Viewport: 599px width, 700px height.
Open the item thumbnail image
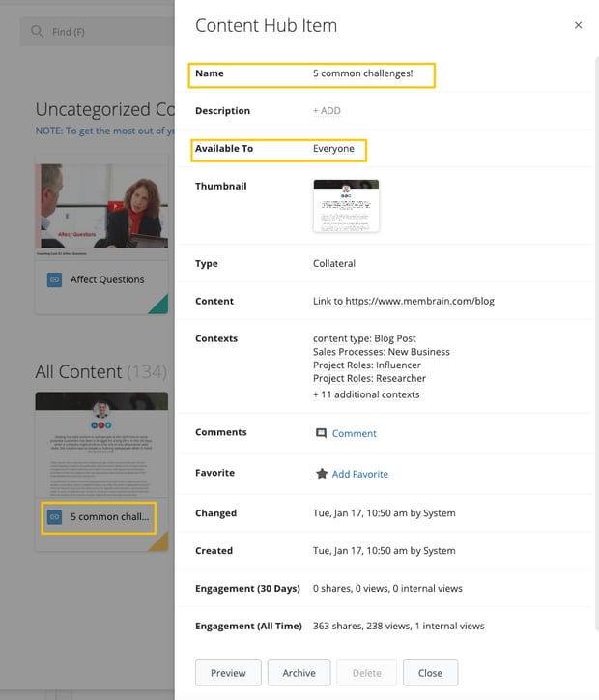pos(346,206)
